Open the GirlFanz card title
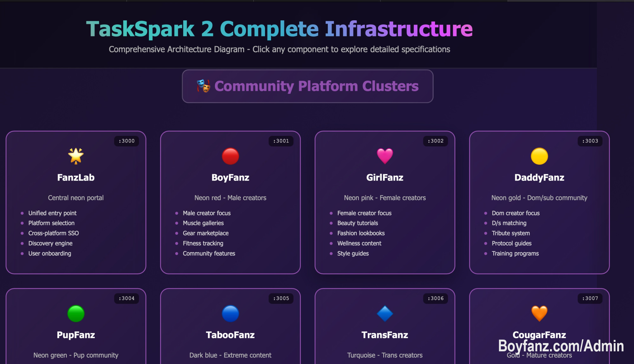Screen dimensions: 634x364 [385, 177]
